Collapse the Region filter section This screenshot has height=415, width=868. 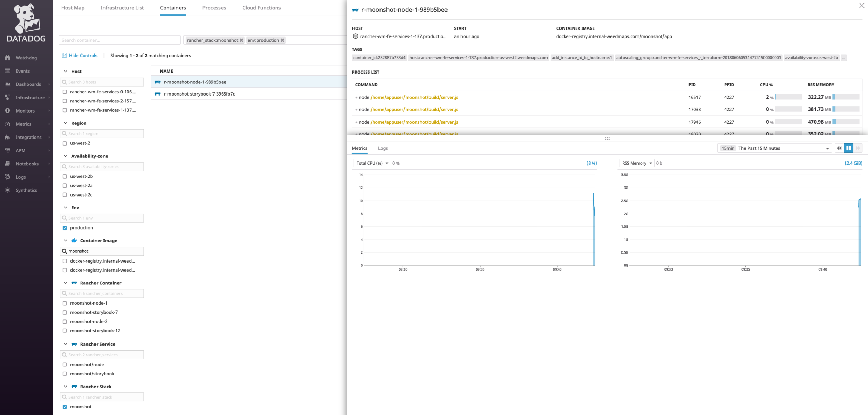coord(66,123)
